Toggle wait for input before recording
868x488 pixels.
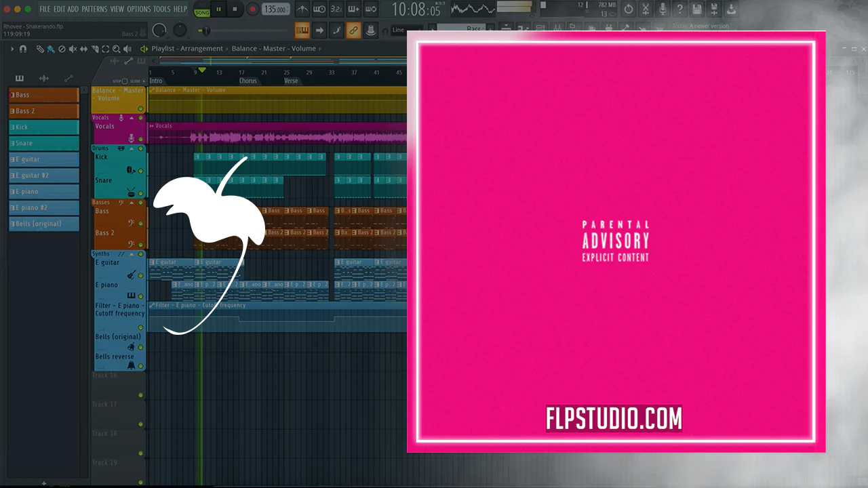click(319, 9)
